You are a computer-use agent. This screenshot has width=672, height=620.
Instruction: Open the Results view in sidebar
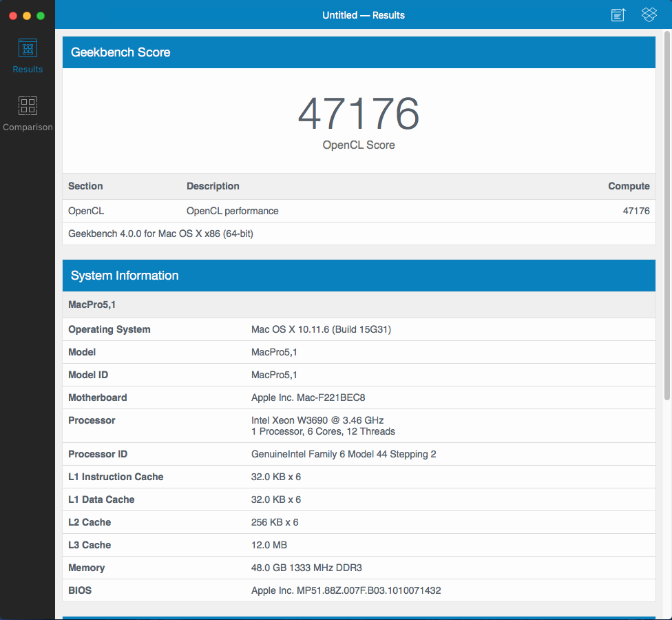(28, 56)
